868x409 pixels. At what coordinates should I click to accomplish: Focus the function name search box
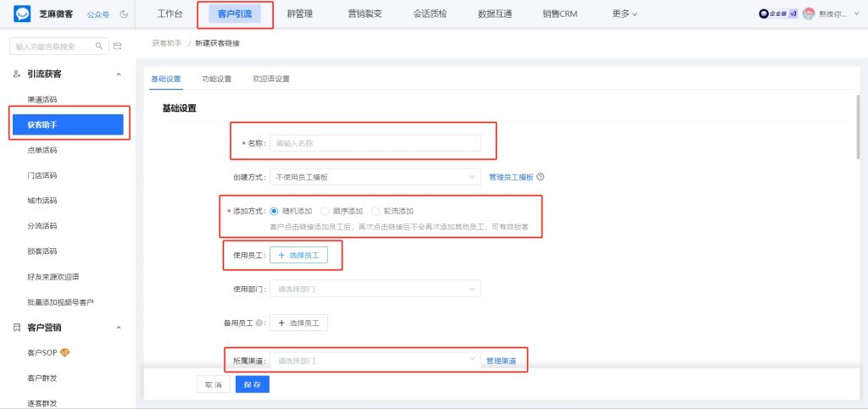pyautogui.click(x=58, y=47)
